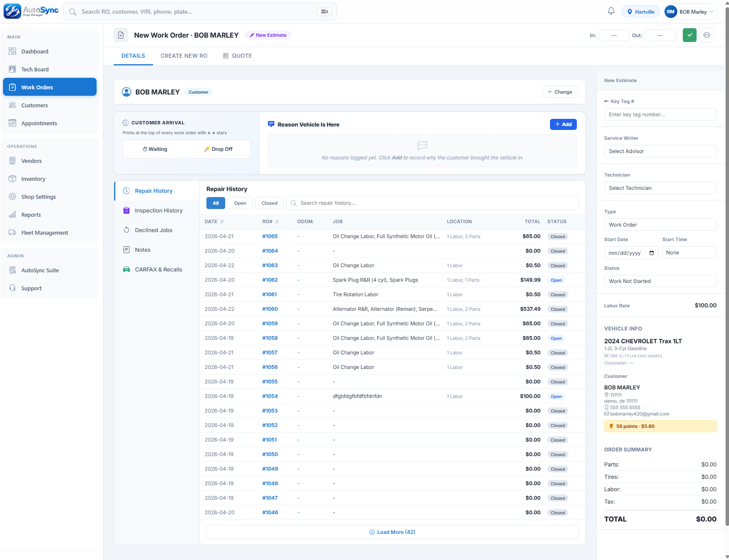Click the print icon button
Image resolution: width=729 pixels, height=560 pixels.
[707, 35]
